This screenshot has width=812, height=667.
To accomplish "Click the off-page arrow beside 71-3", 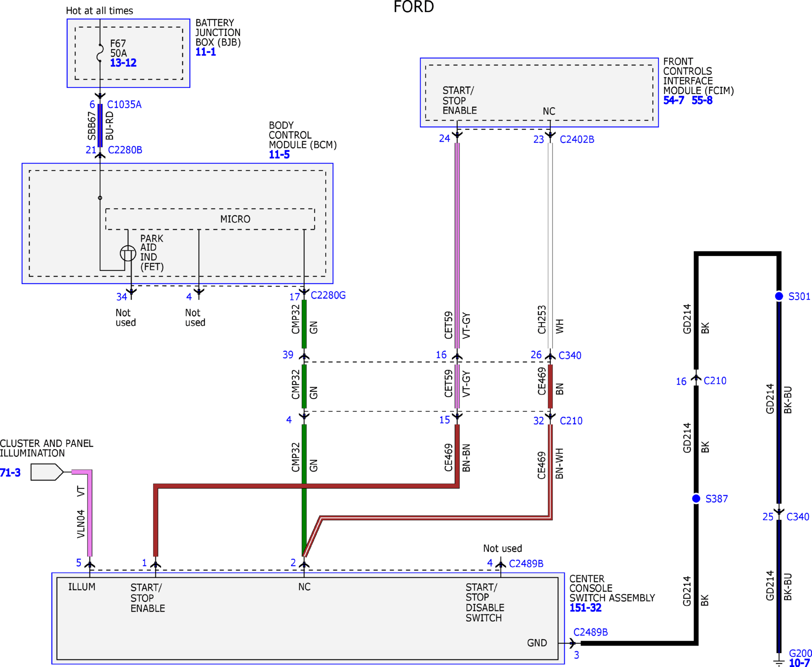I will pos(47,472).
